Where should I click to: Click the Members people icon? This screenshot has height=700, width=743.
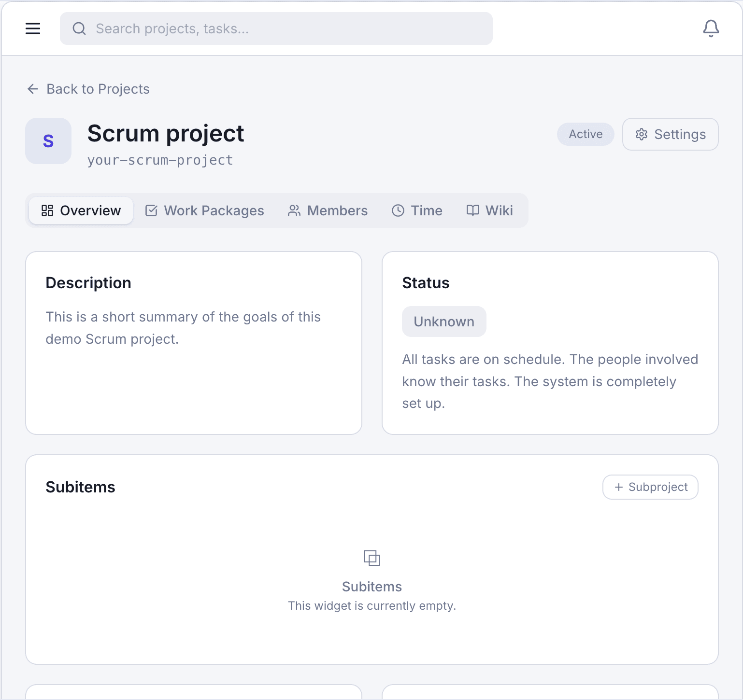[x=293, y=210]
